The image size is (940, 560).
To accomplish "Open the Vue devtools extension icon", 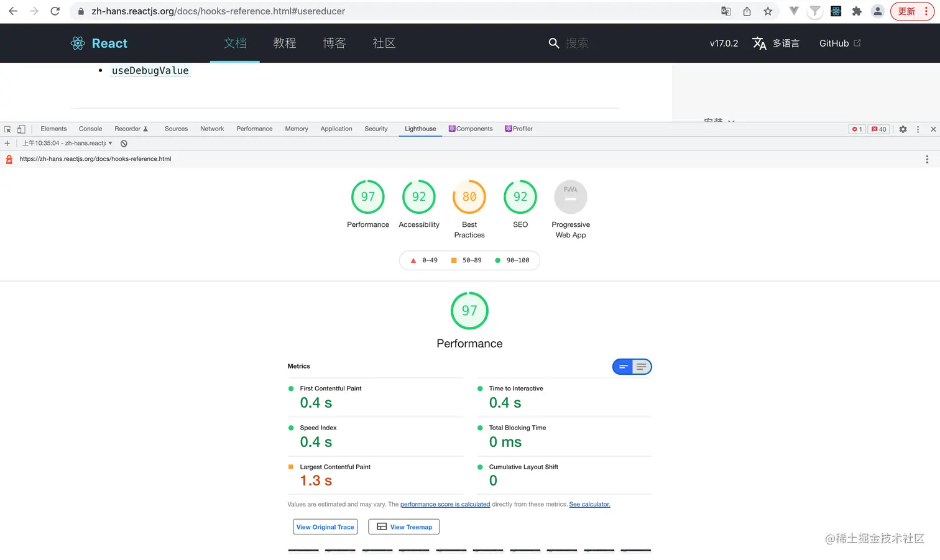I will pos(794,11).
